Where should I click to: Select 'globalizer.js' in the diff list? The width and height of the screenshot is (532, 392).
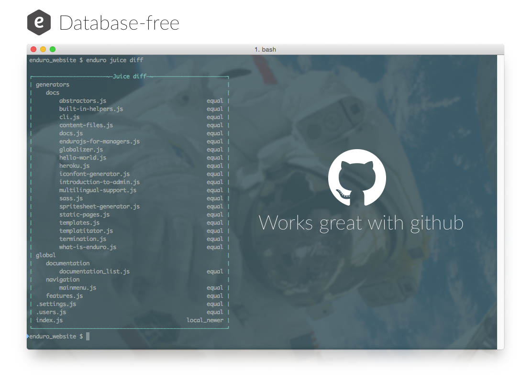pyautogui.click(x=81, y=150)
